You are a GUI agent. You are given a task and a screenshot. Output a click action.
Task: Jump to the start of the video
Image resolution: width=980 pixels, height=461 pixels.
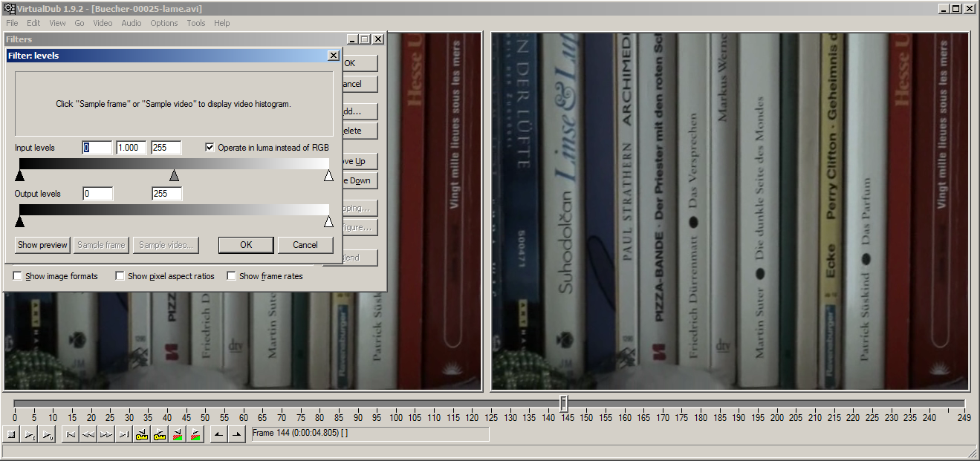click(x=71, y=435)
